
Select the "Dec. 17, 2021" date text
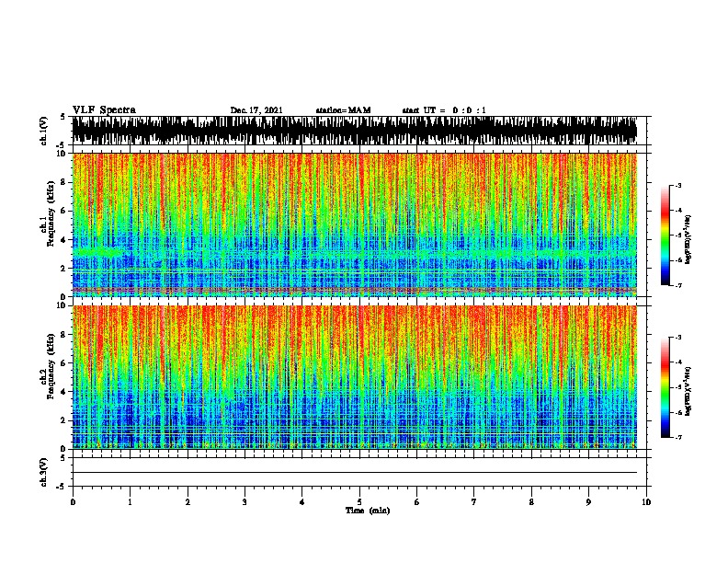pos(256,110)
